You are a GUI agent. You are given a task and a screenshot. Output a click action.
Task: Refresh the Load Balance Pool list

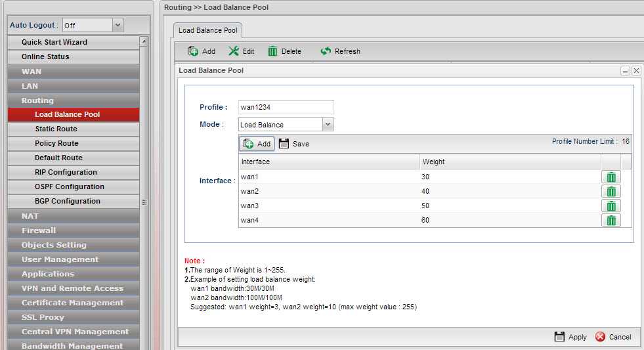340,51
